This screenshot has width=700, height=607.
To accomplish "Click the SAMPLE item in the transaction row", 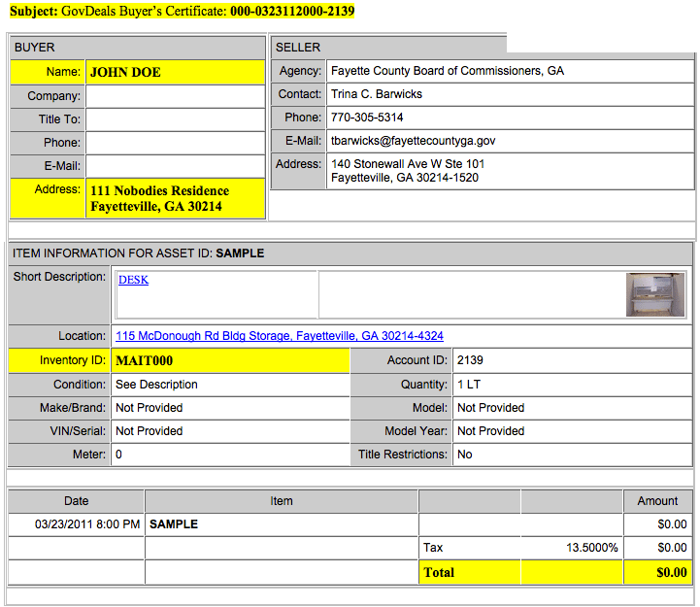I will pos(174,523).
